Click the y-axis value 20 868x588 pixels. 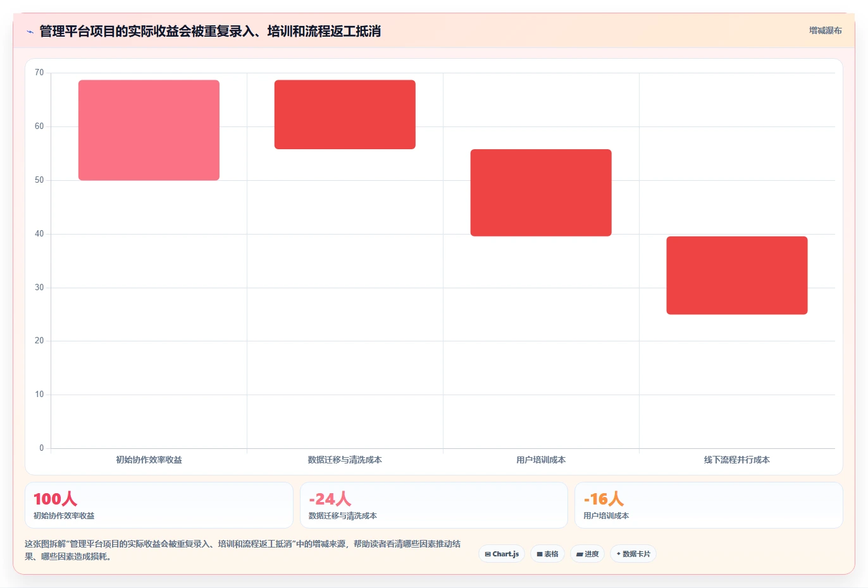[39, 341]
